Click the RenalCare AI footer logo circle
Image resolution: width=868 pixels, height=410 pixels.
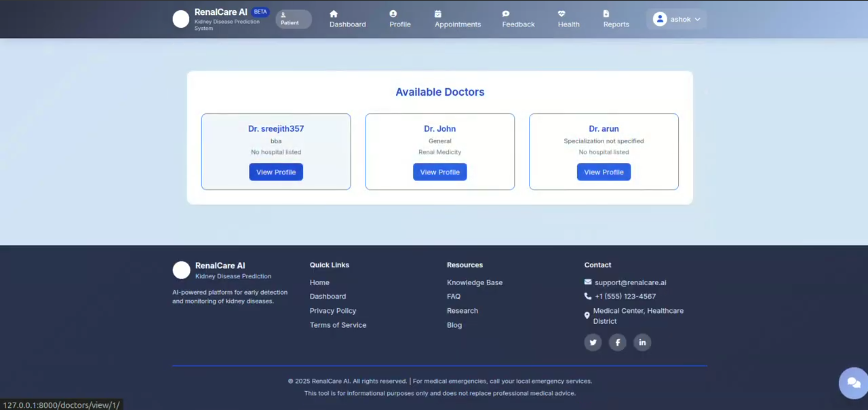click(x=181, y=270)
